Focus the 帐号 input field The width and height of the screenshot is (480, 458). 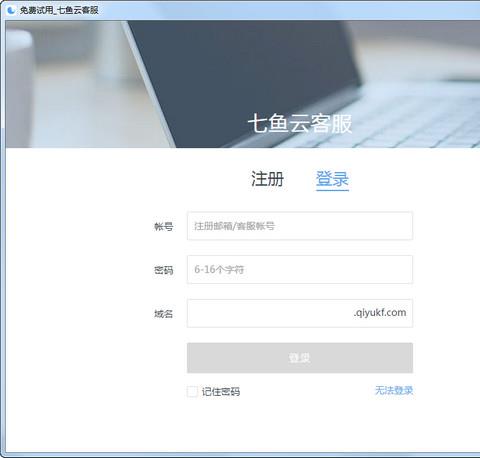[300, 226]
